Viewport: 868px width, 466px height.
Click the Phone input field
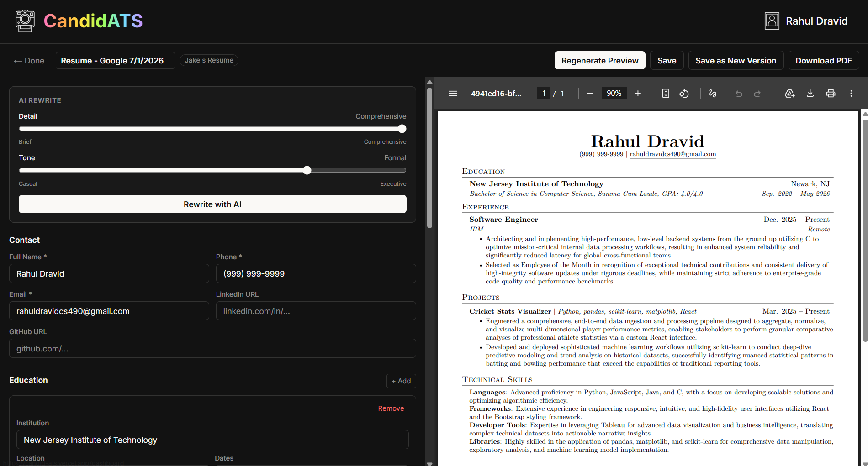pyautogui.click(x=316, y=273)
